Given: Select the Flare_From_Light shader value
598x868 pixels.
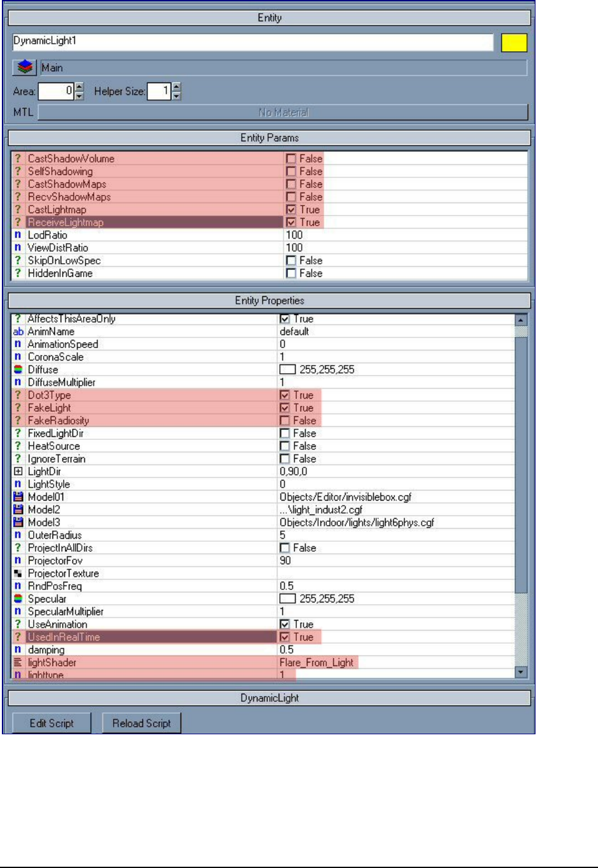Looking at the screenshot, I should tap(317, 662).
